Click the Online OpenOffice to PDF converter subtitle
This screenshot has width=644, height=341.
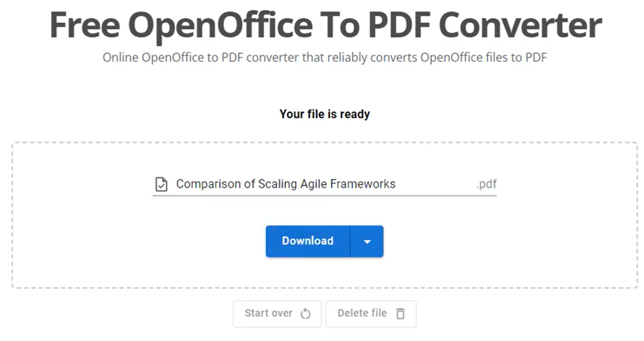pyautogui.click(x=325, y=57)
